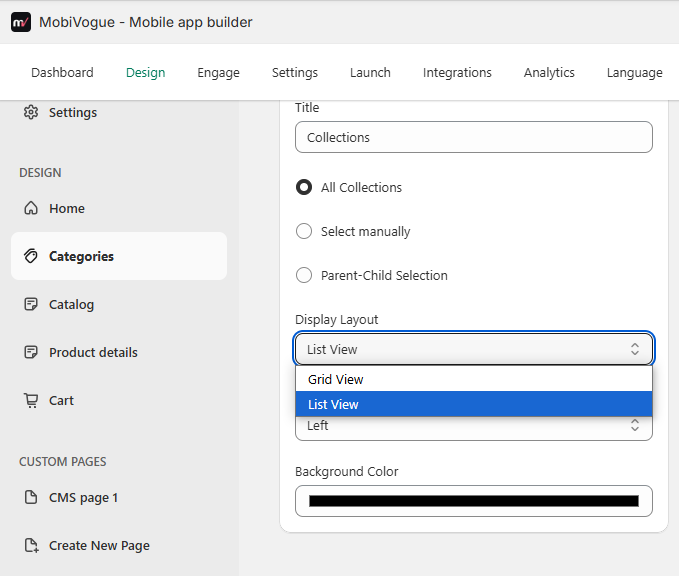Image resolution: width=679 pixels, height=576 pixels.
Task: Click the gear icon beside Settings in sidebar
Action: pos(31,112)
